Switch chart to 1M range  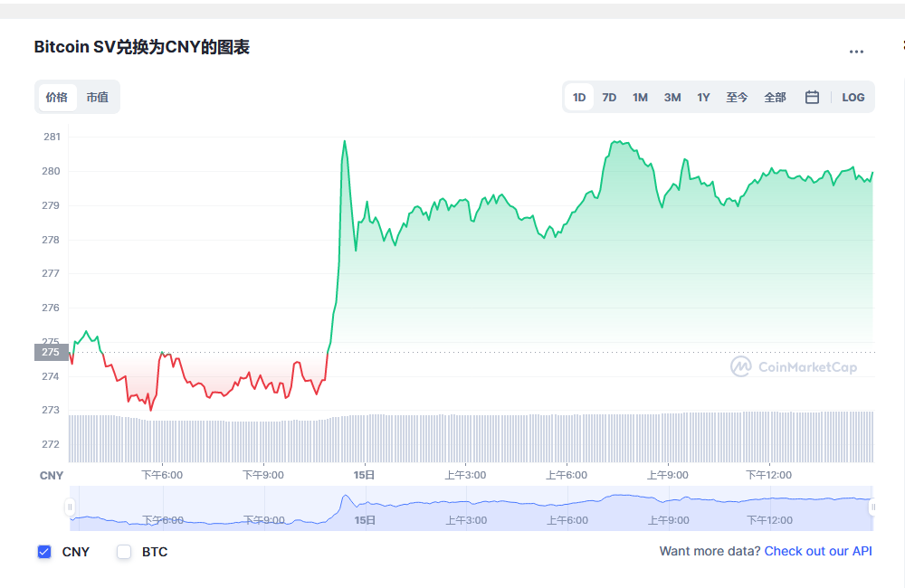640,98
